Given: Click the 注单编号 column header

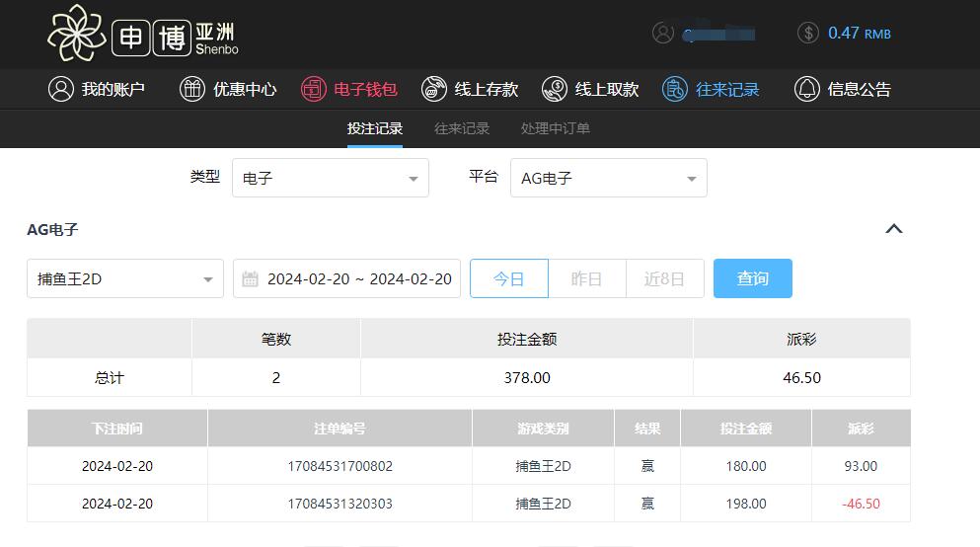Looking at the screenshot, I should (x=340, y=429).
